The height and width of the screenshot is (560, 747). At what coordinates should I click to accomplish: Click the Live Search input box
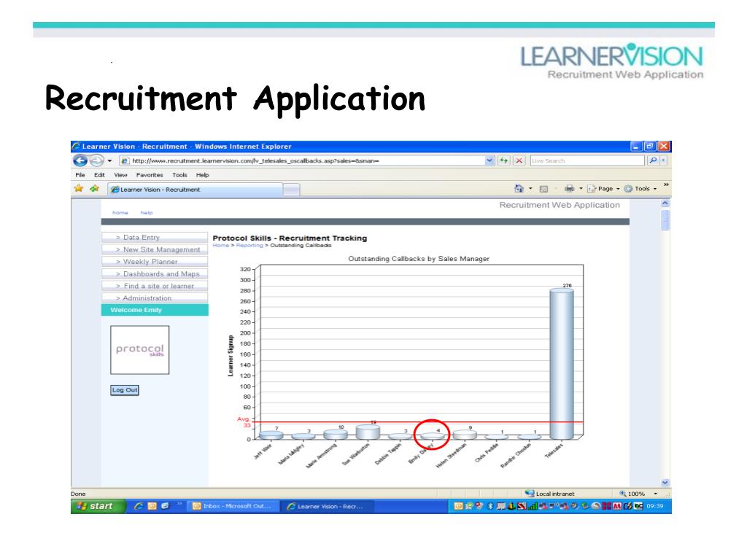[x=587, y=161]
